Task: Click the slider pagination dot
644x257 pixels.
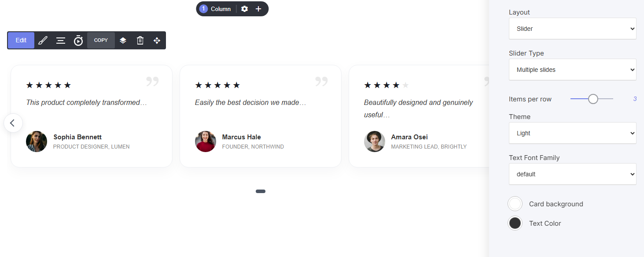Action: tap(261, 191)
